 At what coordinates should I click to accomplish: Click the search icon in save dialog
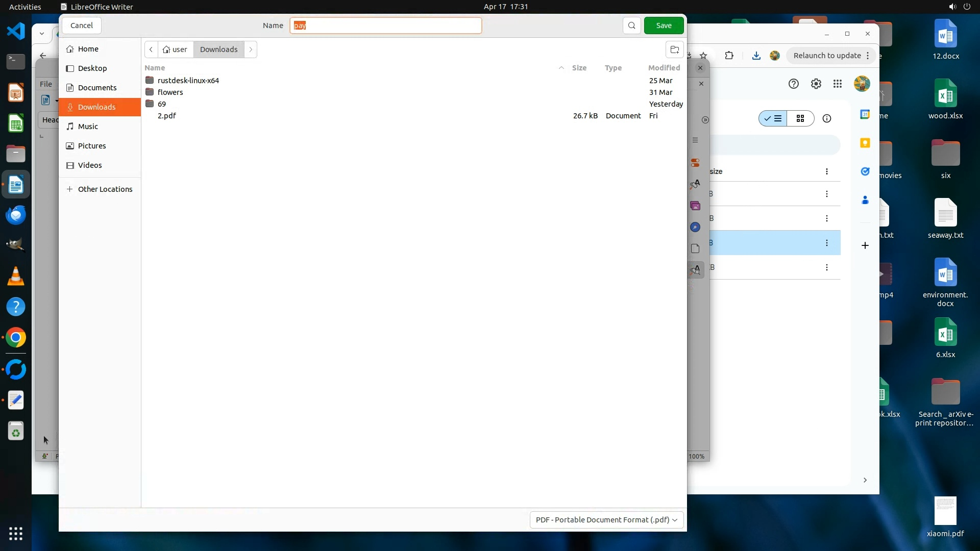click(631, 26)
